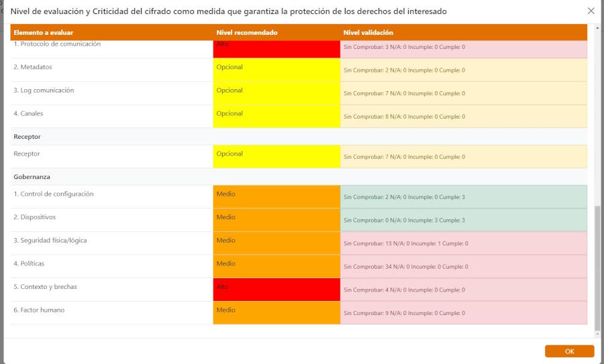This screenshot has width=604, height=364.
Task: Select the 4. Canales row label
Action: click(28, 113)
